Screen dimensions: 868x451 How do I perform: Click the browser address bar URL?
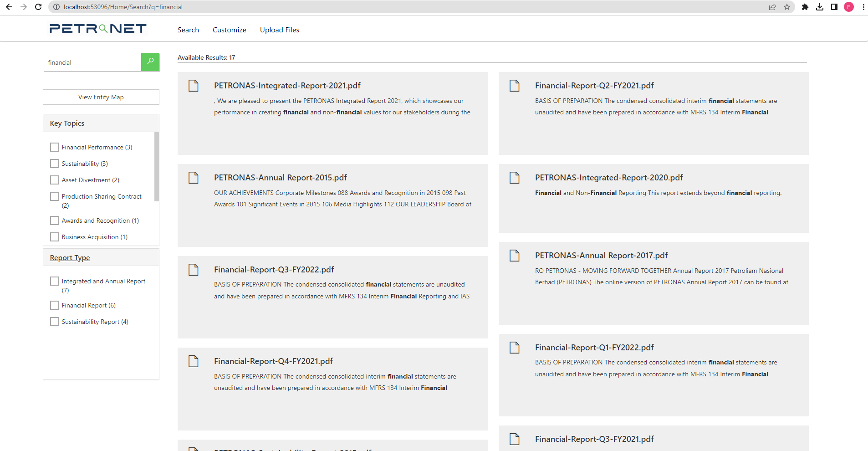coord(123,7)
